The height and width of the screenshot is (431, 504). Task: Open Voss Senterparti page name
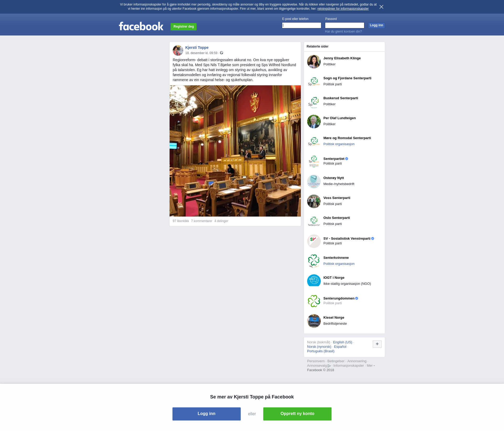point(337,198)
